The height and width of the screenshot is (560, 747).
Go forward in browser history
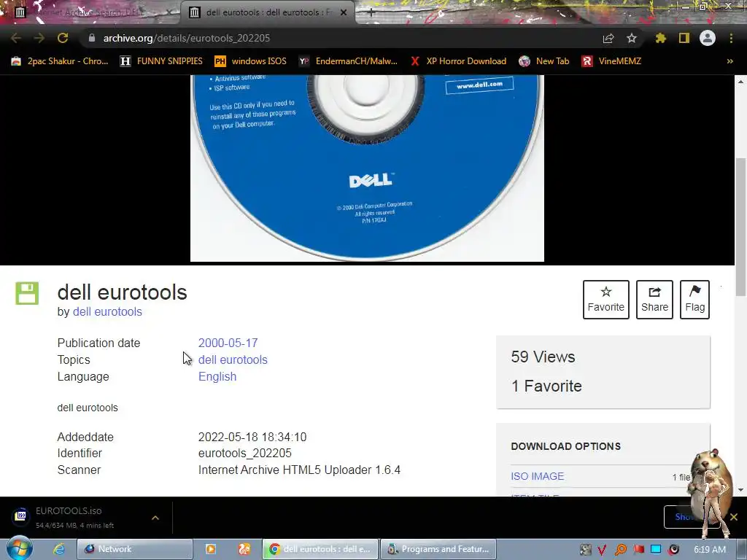39,38
